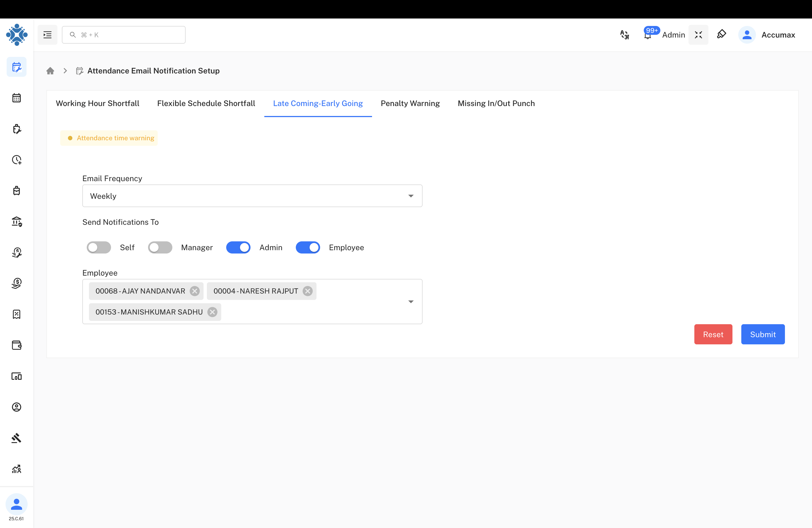The height and width of the screenshot is (528, 812).
Task: Open the language translation switcher icon
Action: [x=624, y=35]
